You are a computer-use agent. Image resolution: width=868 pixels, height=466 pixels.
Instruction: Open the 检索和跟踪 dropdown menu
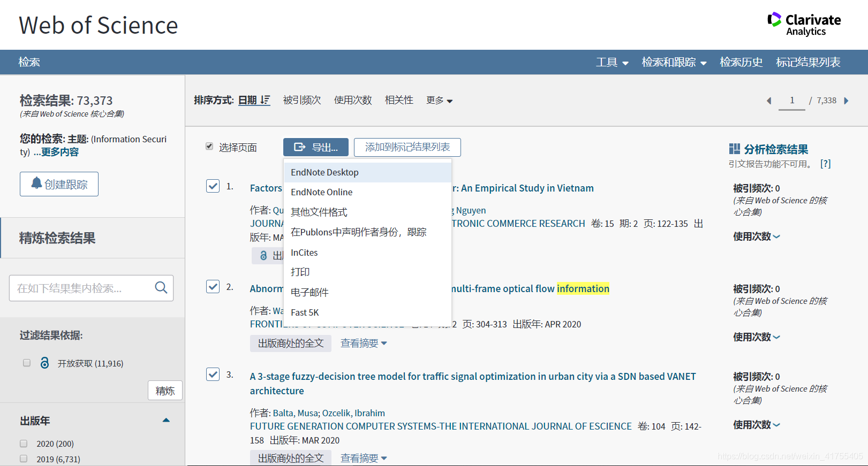click(674, 62)
